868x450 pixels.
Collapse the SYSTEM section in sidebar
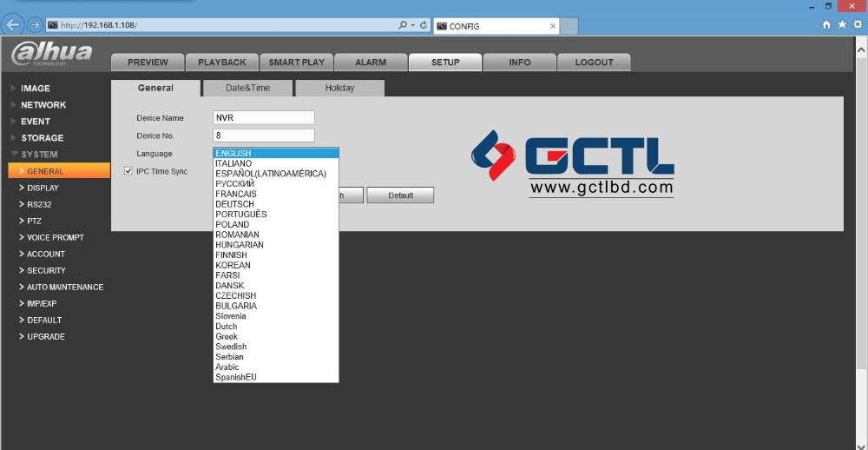click(x=39, y=155)
